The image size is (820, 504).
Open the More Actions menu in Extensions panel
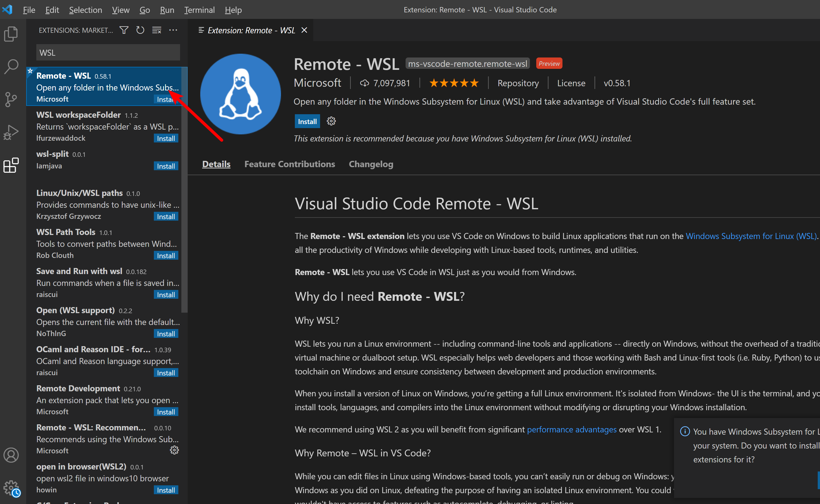click(x=173, y=30)
